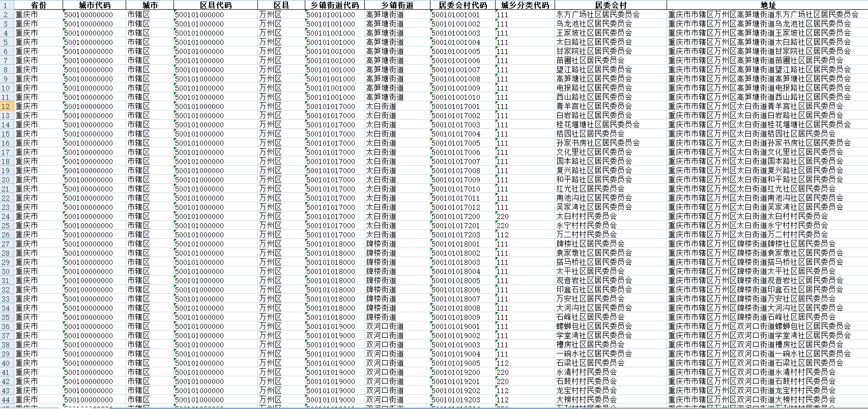The width and height of the screenshot is (868, 409).
Task: Click row number 26 in row headers
Action: [x=6, y=235]
